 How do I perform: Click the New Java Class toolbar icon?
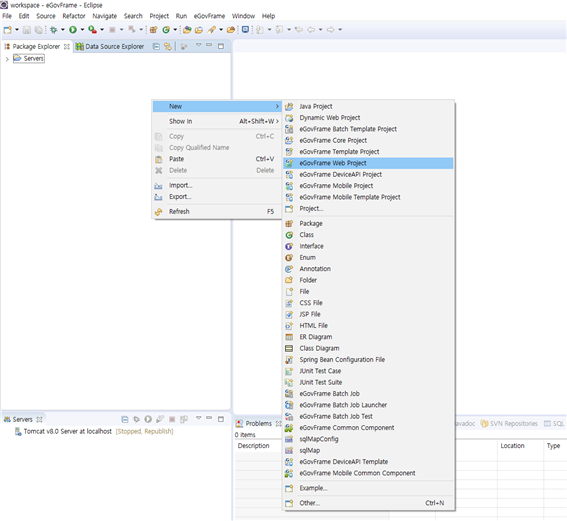[x=166, y=30]
